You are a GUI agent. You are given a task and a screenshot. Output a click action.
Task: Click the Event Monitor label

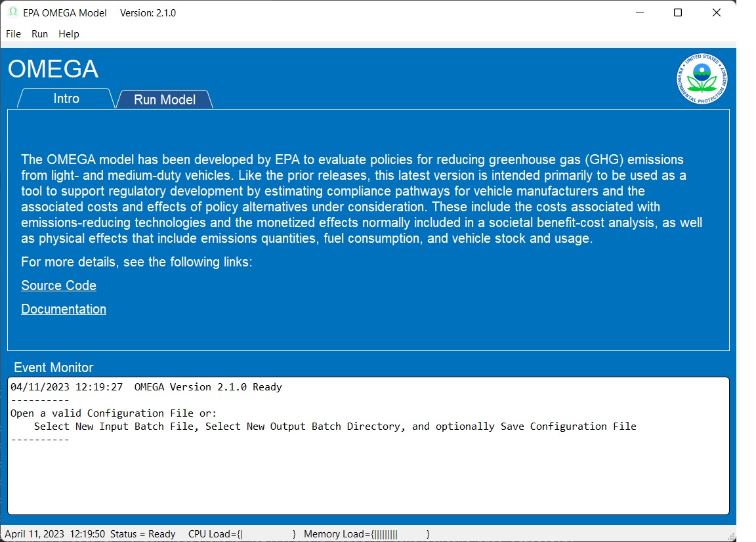tap(54, 367)
